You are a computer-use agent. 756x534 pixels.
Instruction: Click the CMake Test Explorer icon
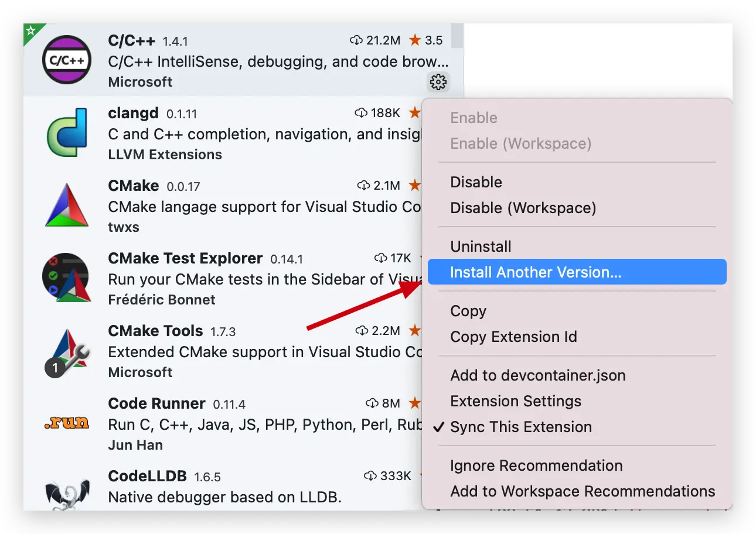(67, 278)
